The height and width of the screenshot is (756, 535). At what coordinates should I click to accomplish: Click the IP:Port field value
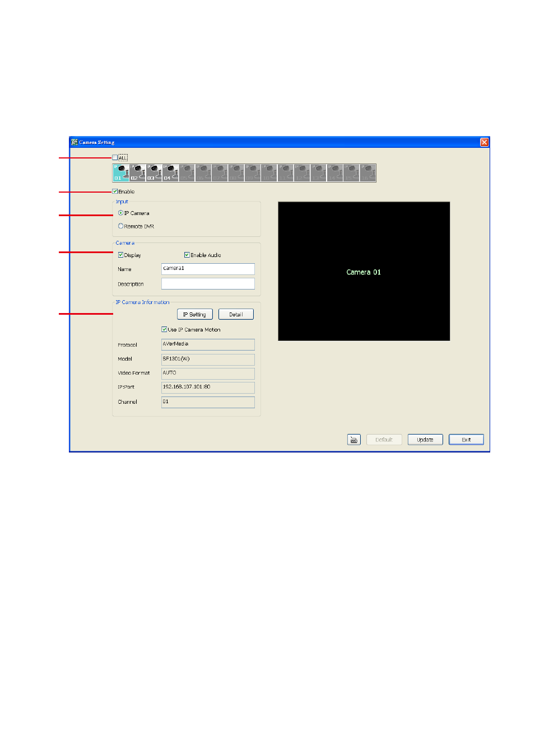point(208,388)
